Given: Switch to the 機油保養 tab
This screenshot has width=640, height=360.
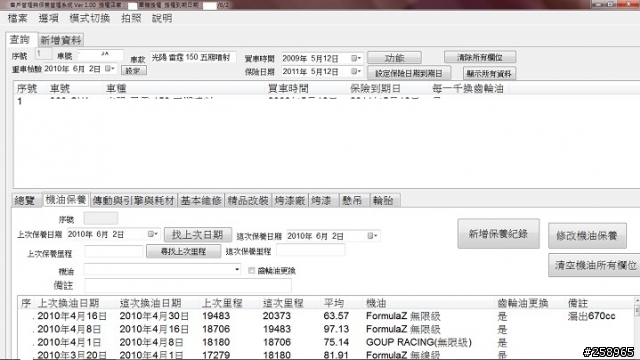Looking at the screenshot, I should [66, 199].
